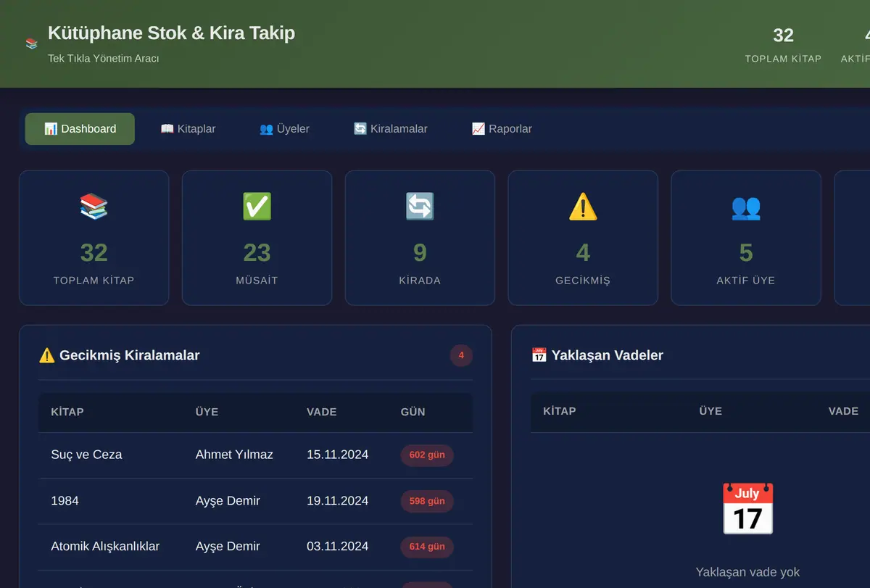Open the Kiralamalar tab
Screen dimensions: 870x588
pyautogui.click(x=390, y=129)
